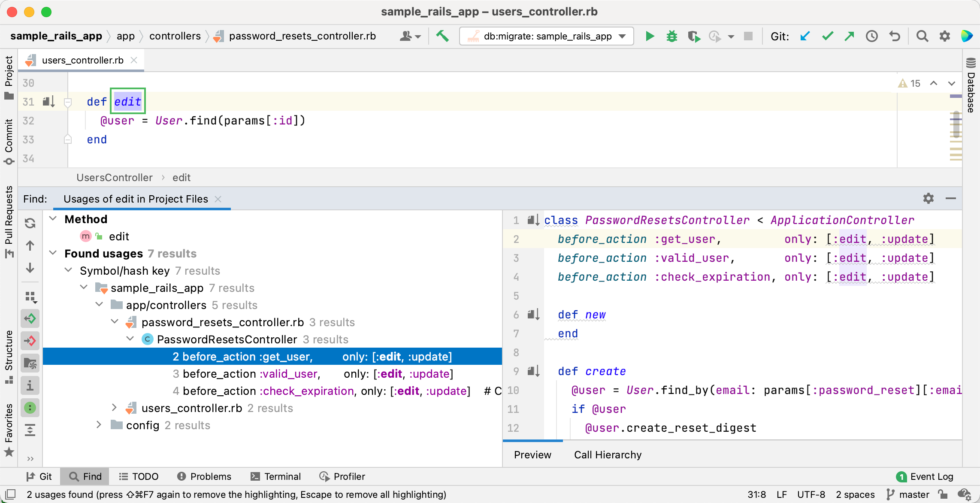The height and width of the screenshot is (503, 980).
Task: Expand the config results folder
Action: tap(99, 425)
